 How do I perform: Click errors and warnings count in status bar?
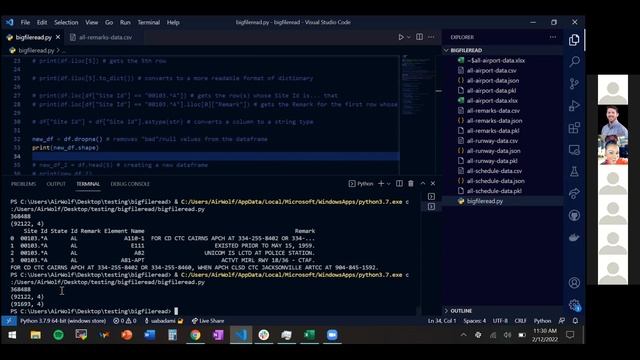click(x=125, y=321)
